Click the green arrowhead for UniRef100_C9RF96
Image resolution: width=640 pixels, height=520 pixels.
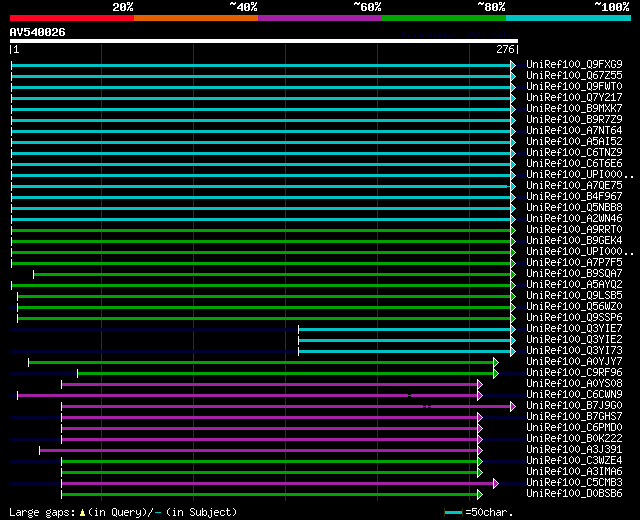click(495, 373)
